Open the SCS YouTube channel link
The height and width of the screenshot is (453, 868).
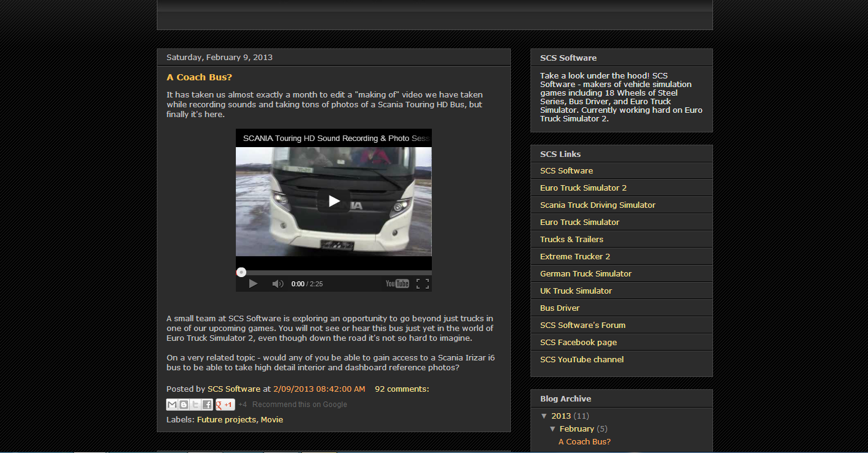582,359
